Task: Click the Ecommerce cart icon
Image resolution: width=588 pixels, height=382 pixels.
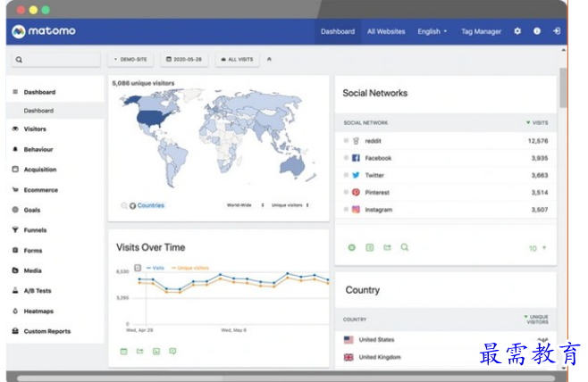Action: pos(15,189)
